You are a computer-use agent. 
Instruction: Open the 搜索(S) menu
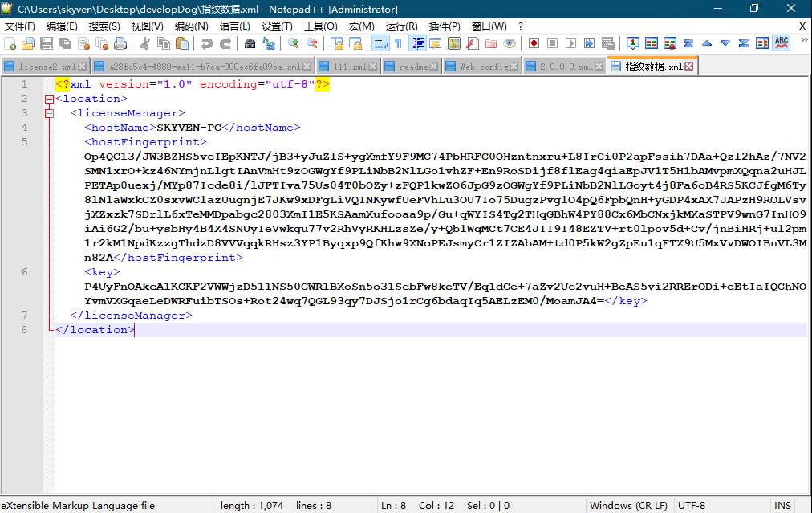click(104, 26)
